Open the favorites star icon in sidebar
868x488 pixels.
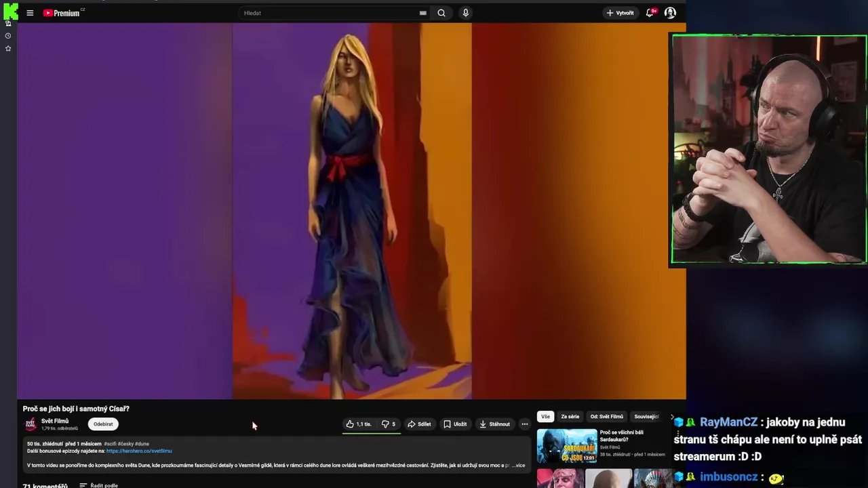pos(8,49)
